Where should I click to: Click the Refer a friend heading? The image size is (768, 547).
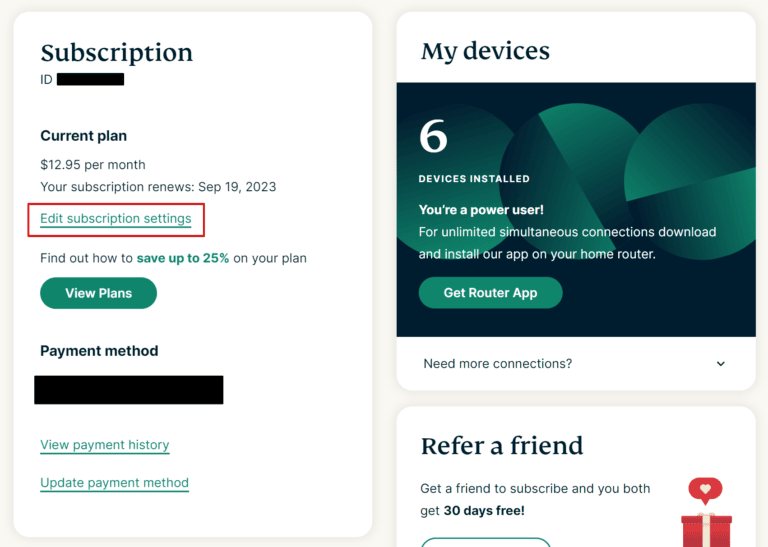[x=502, y=446]
